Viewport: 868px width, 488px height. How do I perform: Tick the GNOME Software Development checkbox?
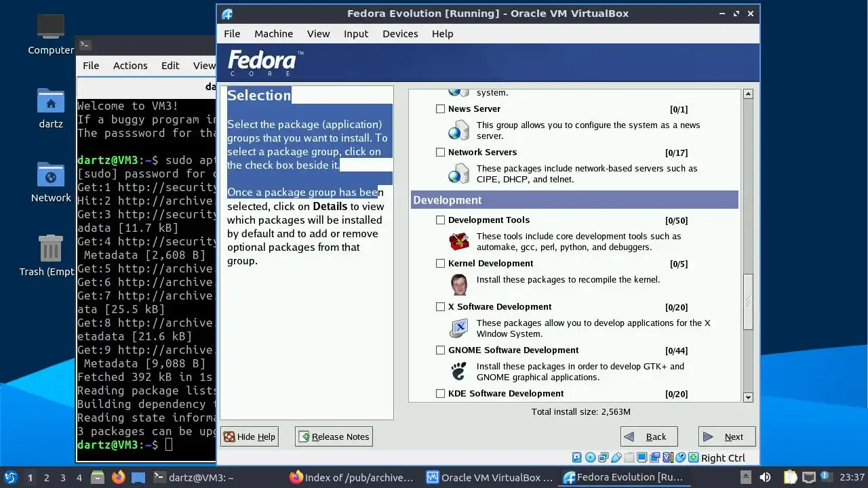tap(441, 350)
